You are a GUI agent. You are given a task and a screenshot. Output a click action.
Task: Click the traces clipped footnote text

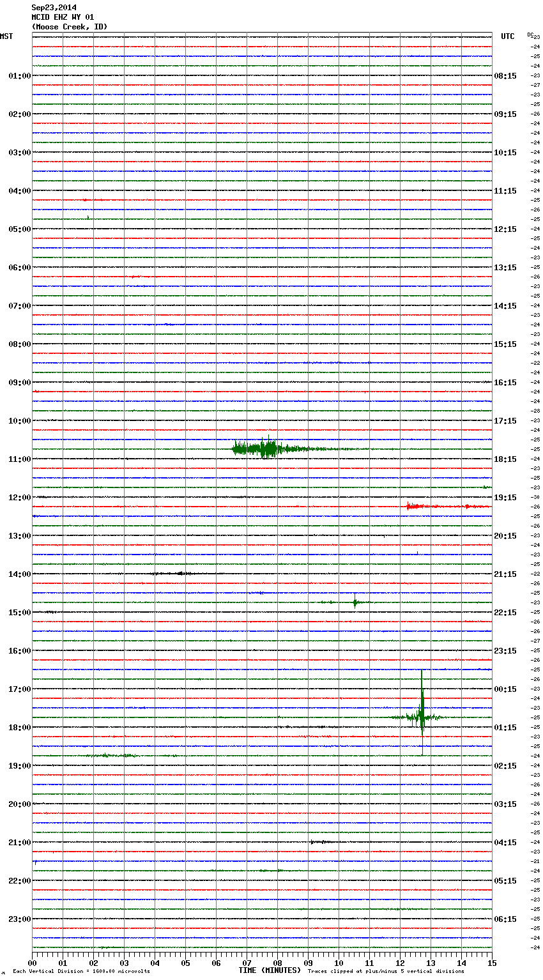click(x=386, y=972)
